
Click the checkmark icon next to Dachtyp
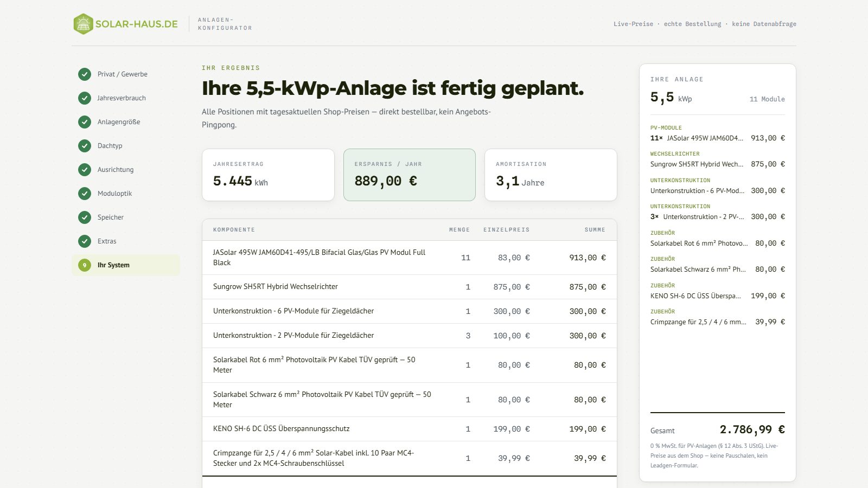[x=85, y=146]
